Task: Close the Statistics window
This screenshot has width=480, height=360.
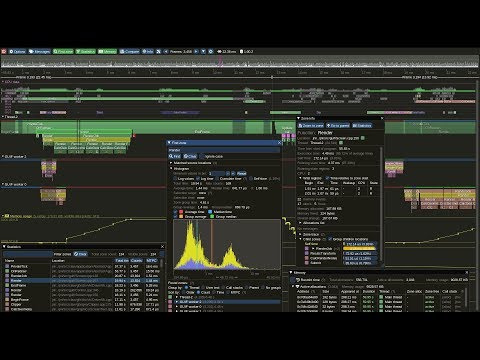Action: point(162,247)
